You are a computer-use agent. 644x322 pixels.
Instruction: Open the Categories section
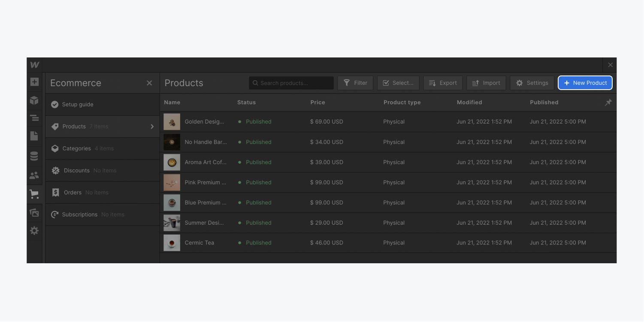pos(103,148)
